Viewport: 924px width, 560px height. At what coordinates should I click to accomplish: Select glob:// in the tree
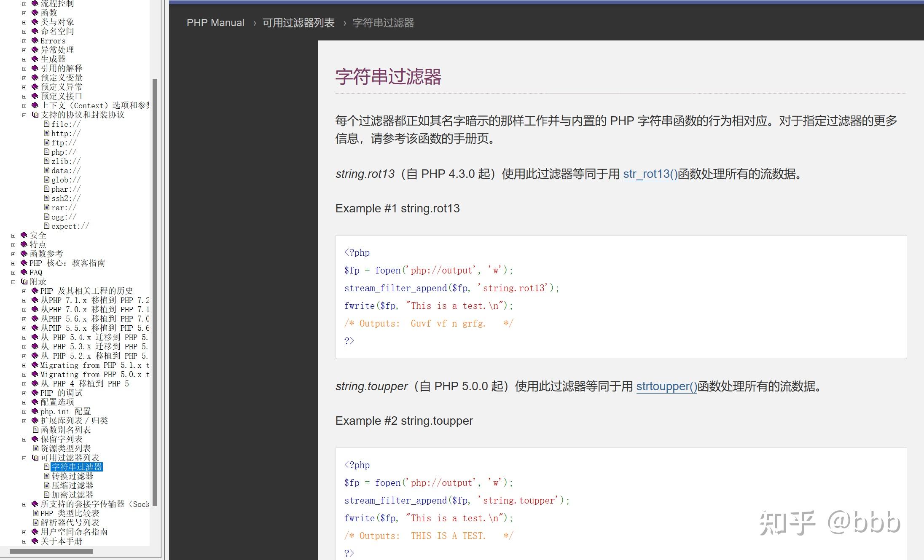pyautogui.click(x=66, y=180)
